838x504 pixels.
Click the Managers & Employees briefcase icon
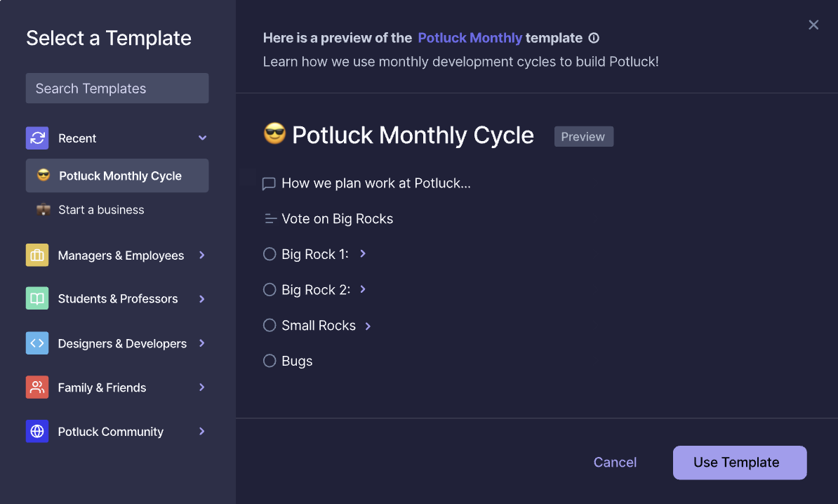[x=37, y=255]
